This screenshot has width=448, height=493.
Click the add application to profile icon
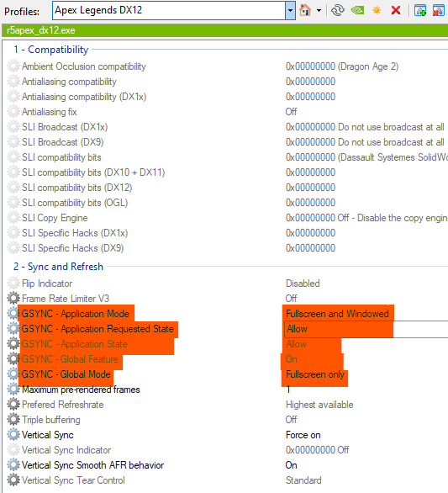[420, 10]
